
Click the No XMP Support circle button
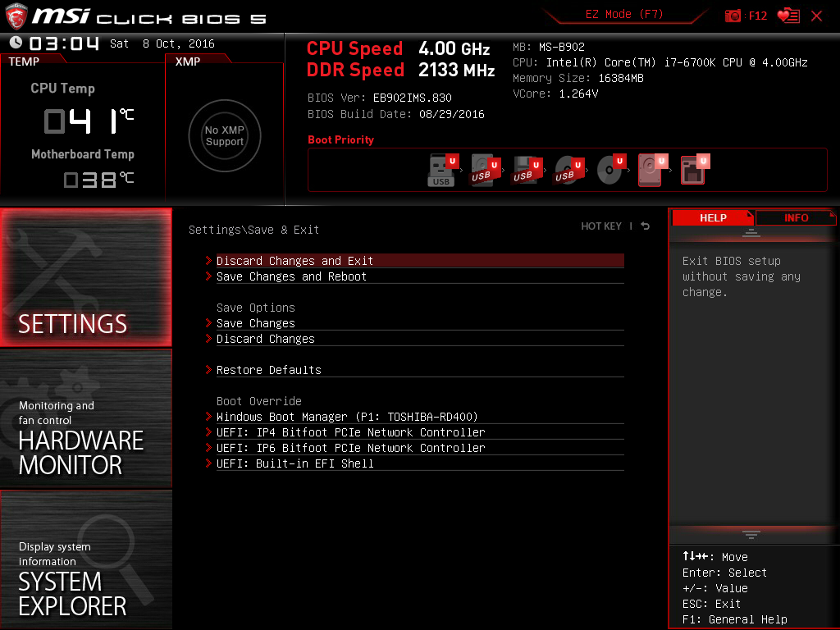tap(225, 135)
